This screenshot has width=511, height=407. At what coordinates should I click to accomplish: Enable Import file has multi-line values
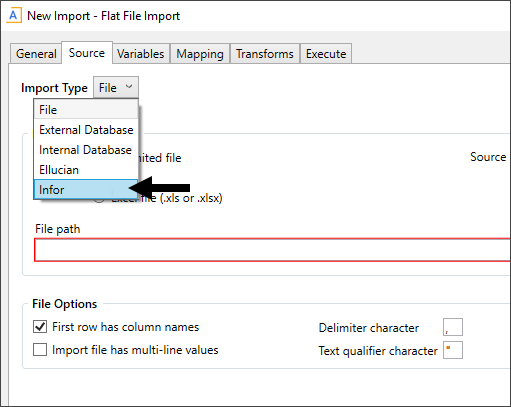pyautogui.click(x=40, y=350)
